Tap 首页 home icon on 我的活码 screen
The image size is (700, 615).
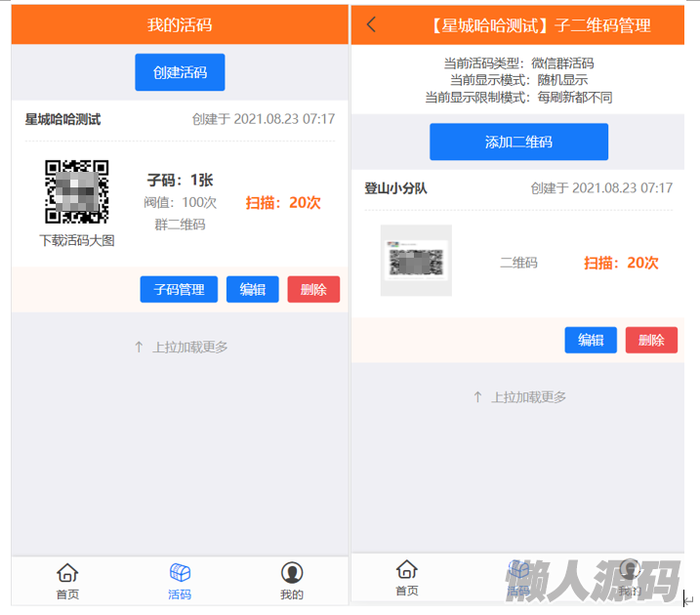pyautogui.click(x=67, y=573)
